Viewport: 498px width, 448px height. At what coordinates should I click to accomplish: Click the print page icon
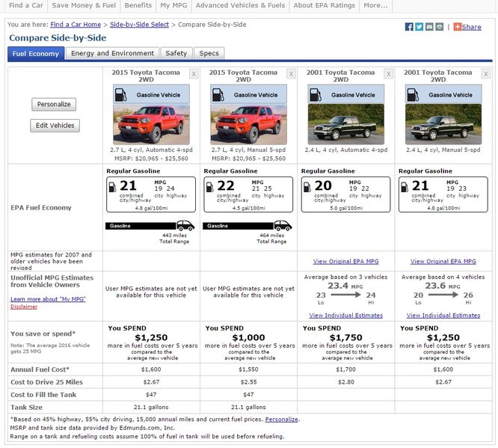[440, 27]
